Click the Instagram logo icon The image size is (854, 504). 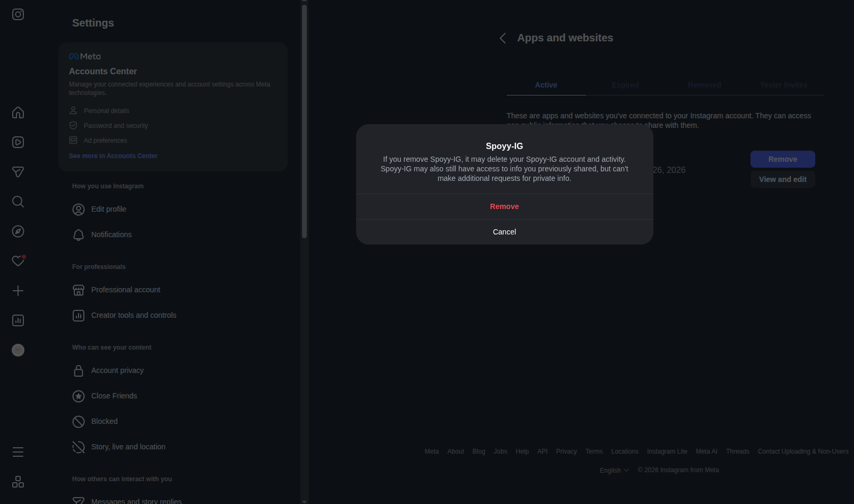tap(18, 14)
